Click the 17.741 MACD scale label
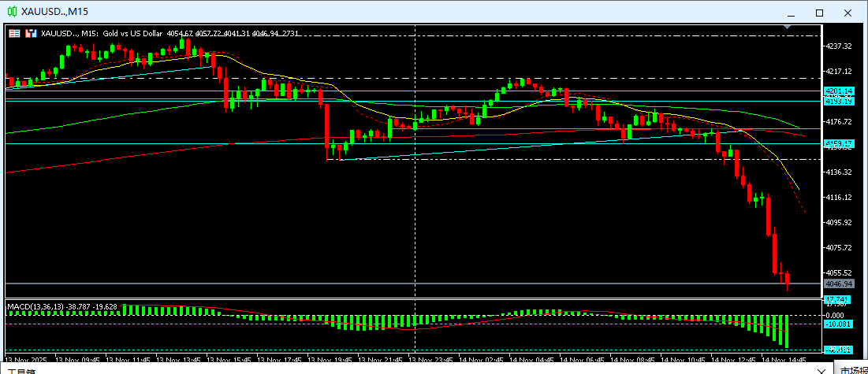Viewport: 868px width, 374px height. click(x=836, y=300)
